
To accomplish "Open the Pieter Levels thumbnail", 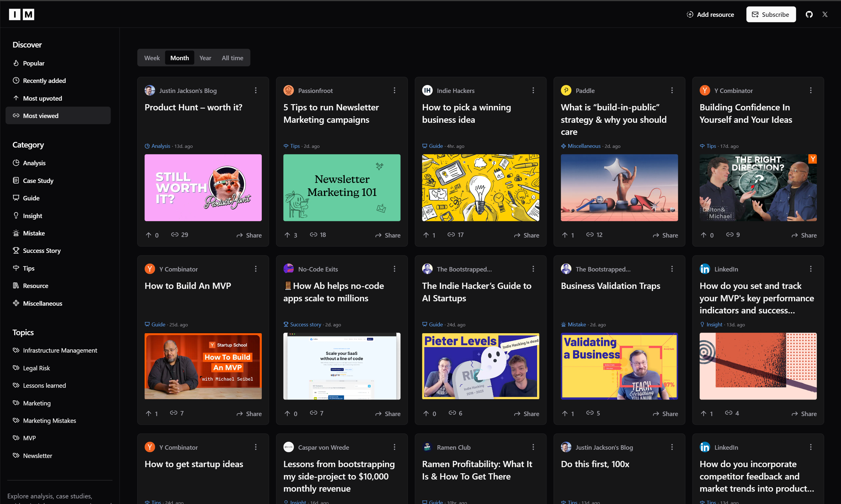I will tap(480, 366).
